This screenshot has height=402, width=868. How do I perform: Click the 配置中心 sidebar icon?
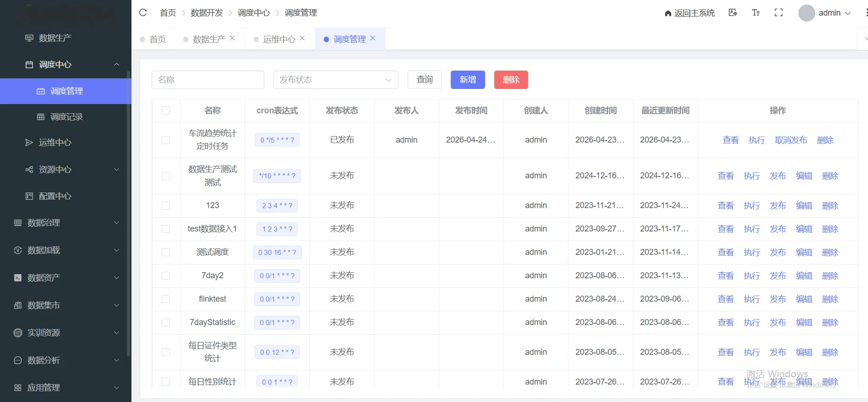29,196
